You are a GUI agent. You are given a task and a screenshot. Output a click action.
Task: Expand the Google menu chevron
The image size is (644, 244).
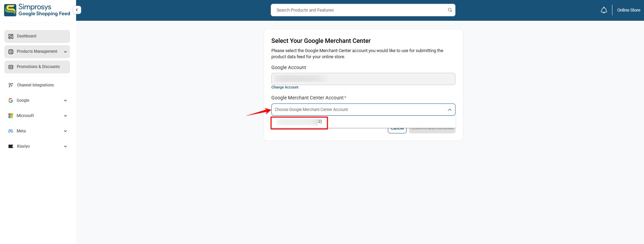point(65,100)
